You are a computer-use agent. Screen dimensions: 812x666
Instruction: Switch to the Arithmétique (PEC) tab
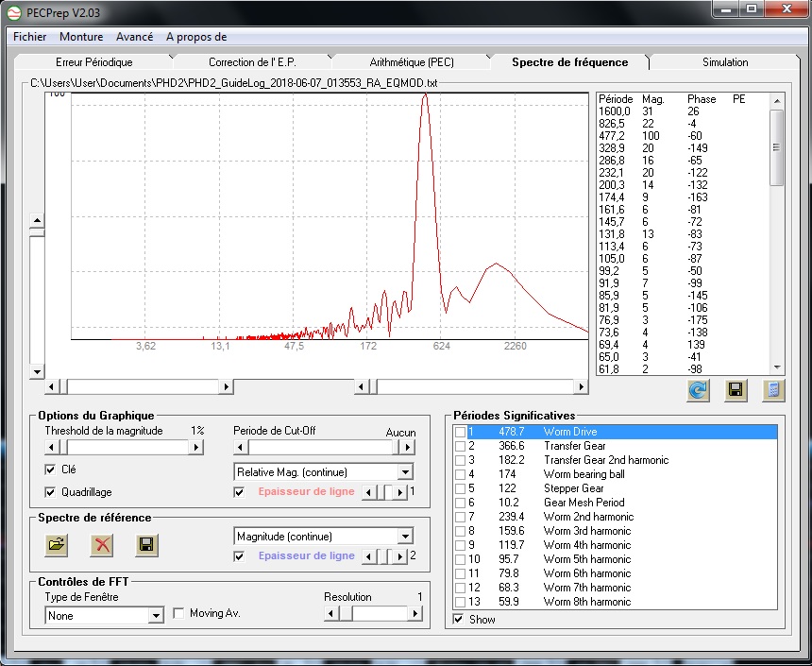point(411,62)
